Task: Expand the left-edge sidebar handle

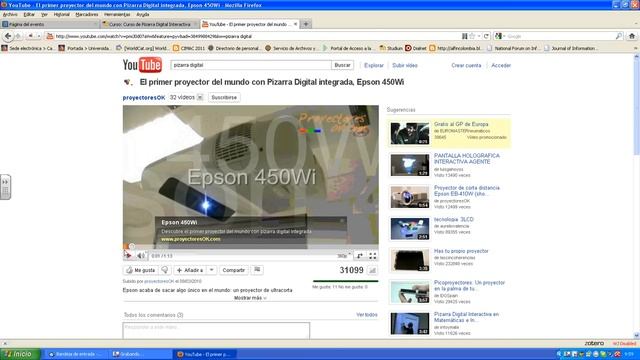Action: 5,187
